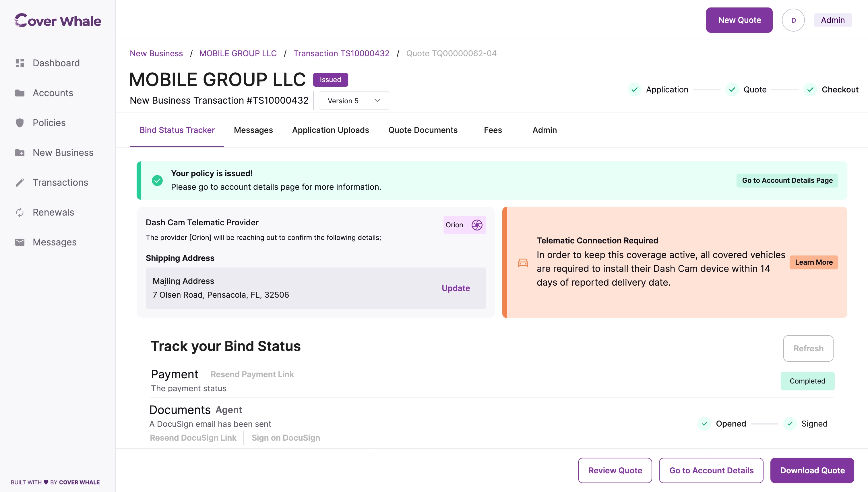The height and width of the screenshot is (492, 868).
Task: Click the Quote step checkmark
Action: 732,90
